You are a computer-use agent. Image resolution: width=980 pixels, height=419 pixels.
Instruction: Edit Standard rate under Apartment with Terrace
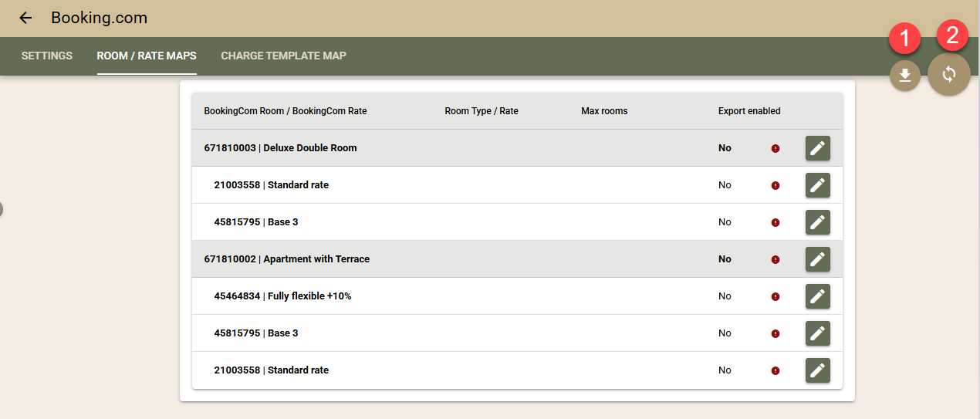(x=818, y=370)
